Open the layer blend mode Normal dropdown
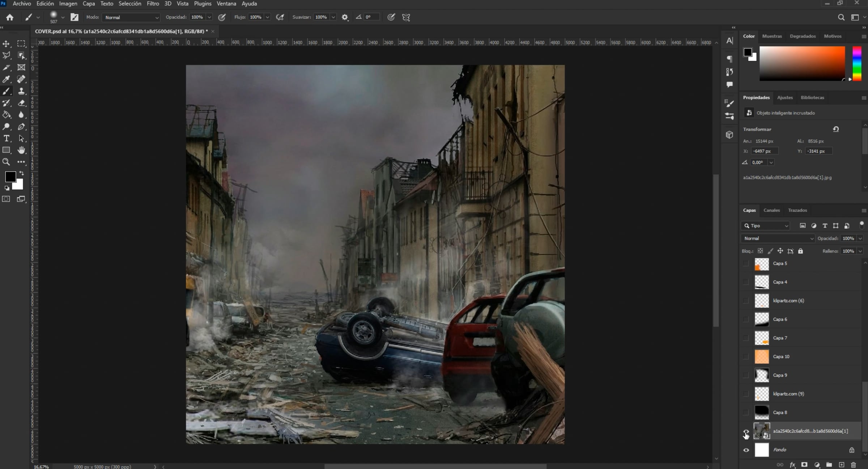 point(778,238)
